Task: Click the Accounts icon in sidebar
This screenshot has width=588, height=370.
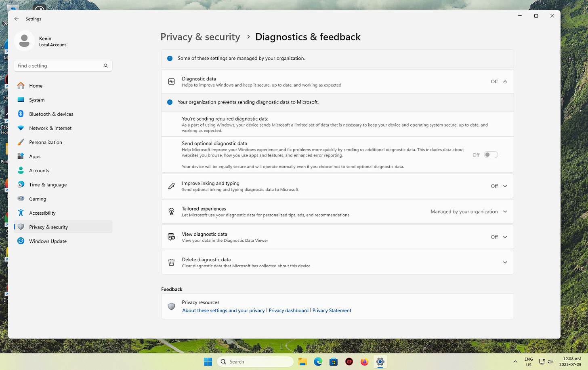Action: [x=21, y=171]
